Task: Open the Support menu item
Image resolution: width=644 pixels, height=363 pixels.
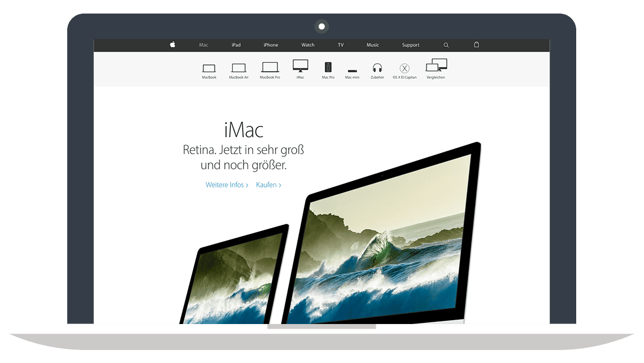Action: coord(411,45)
